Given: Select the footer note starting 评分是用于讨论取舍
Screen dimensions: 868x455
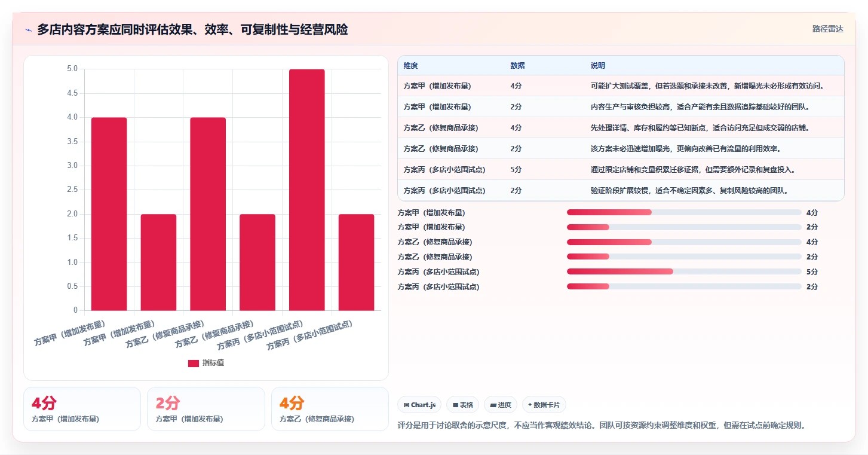Looking at the screenshot, I should tap(602, 426).
